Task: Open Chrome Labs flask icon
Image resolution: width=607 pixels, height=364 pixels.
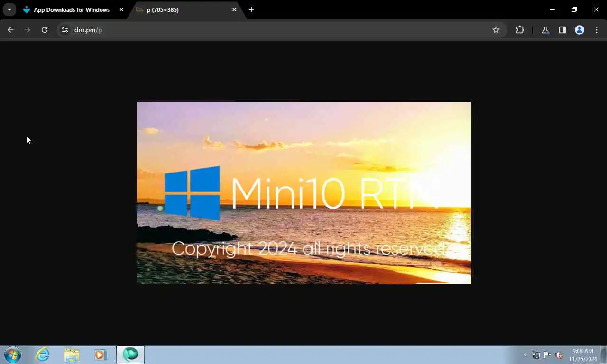Action: 545,30
